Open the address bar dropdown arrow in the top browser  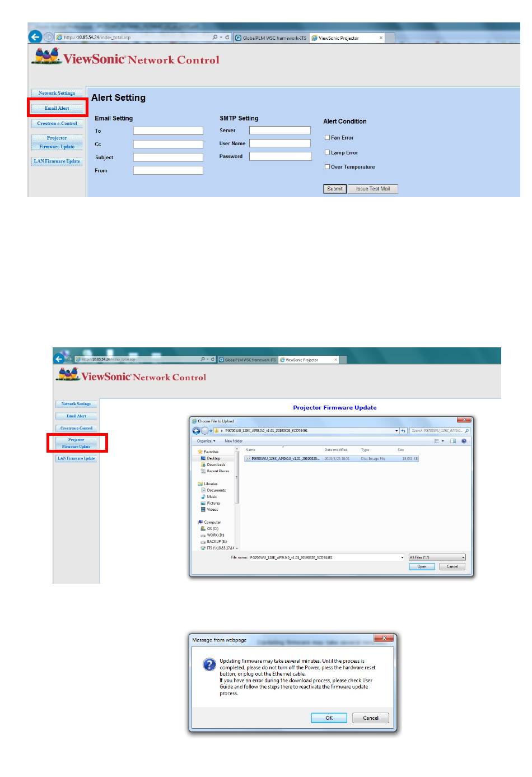(x=221, y=38)
